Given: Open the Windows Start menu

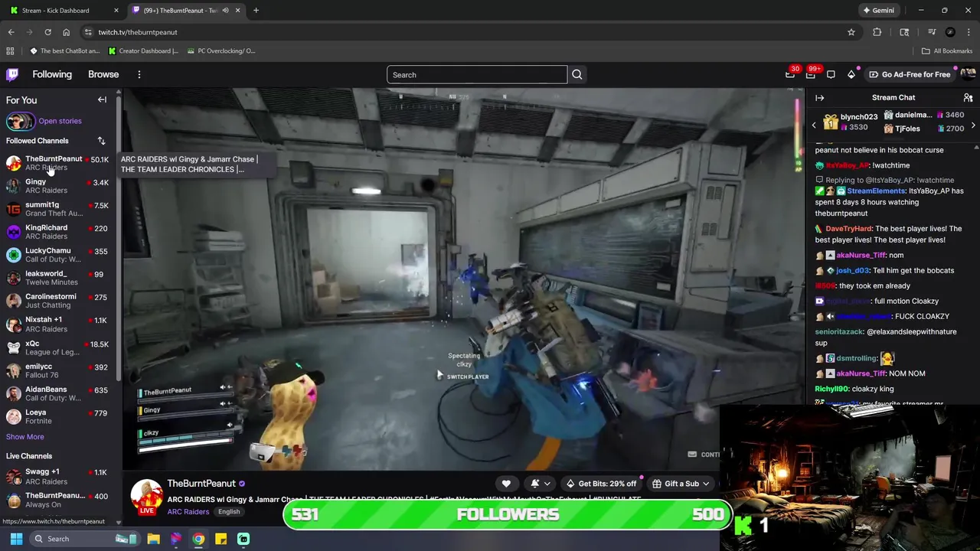Looking at the screenshot, I should (16, 539).
